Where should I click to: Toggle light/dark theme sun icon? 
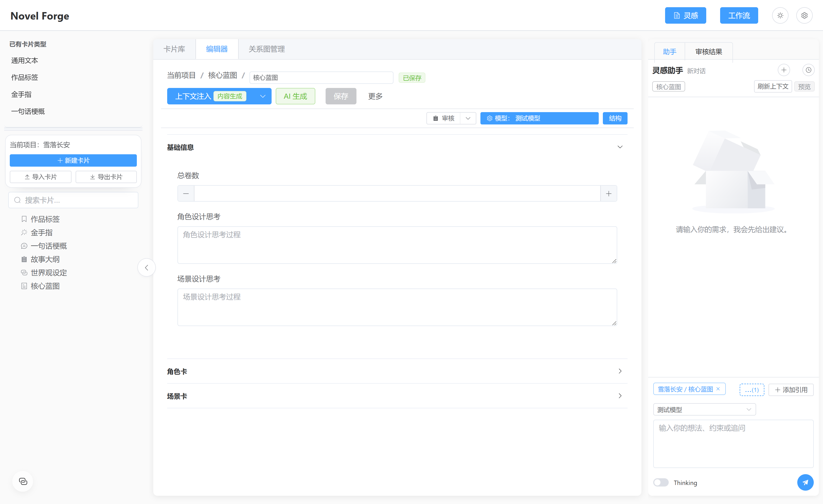point(780,15)
